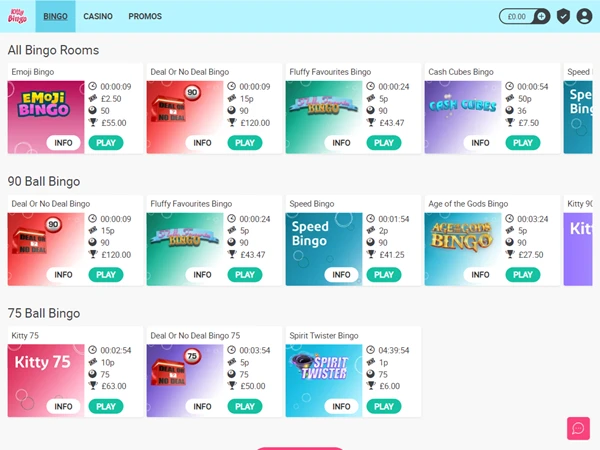The height and width of the screenshot is (450, 600).
Task: Open the Emoji Bingo thumbnail image
Action: 46,117
